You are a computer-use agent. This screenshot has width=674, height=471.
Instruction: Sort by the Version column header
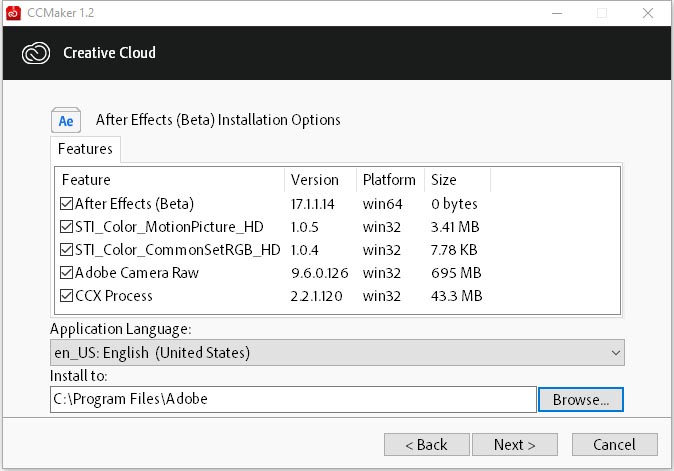coord(320,180)
